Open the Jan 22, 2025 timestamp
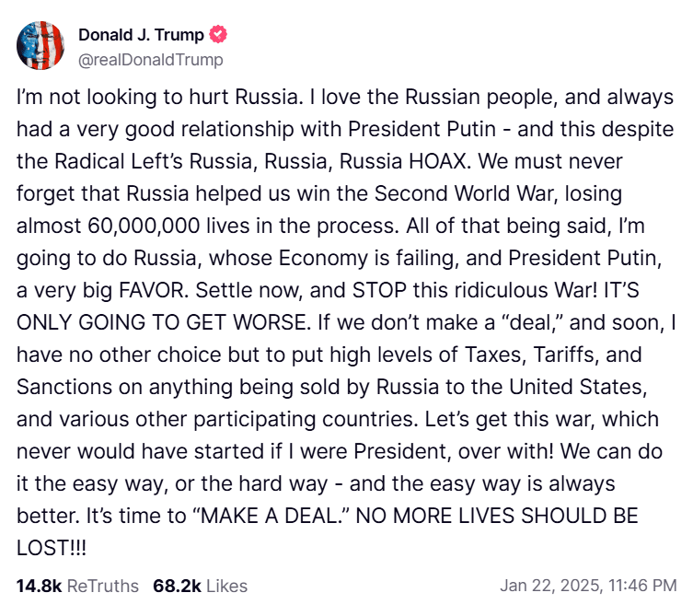 (x=588, y=586)
